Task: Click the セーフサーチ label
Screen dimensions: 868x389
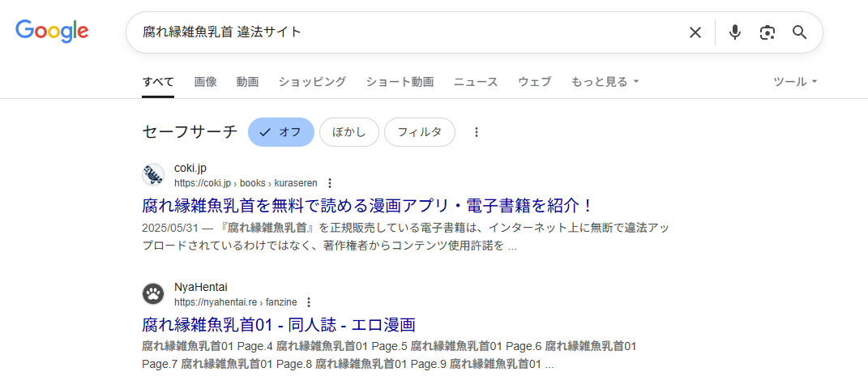Action: [x=190, y=132]
